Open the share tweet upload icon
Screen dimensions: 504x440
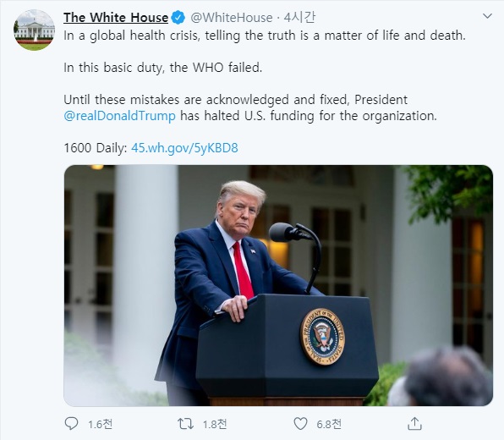click(x=414, y=424)
